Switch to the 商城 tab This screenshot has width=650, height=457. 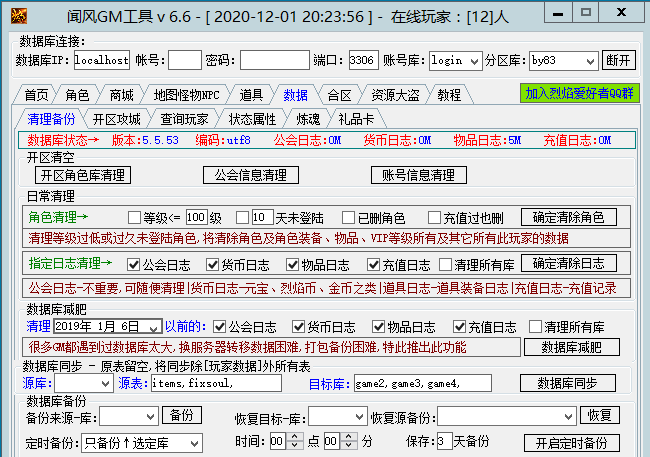(121, 95)
